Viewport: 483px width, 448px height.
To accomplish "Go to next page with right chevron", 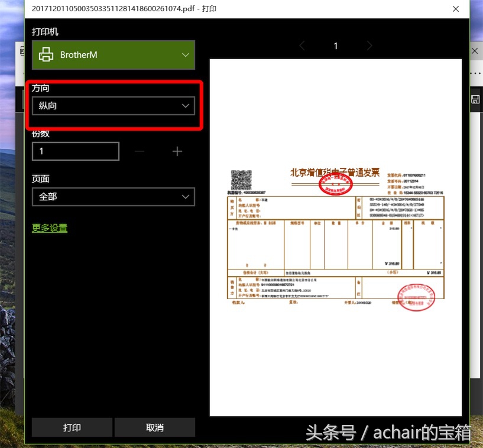I will point(368,46).
